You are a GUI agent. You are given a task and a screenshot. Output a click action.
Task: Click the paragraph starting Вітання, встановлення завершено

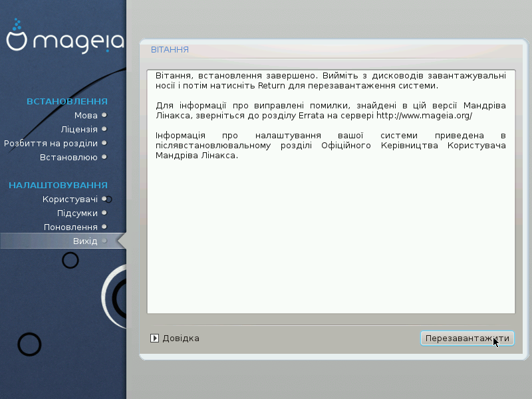tap(331, 80)
